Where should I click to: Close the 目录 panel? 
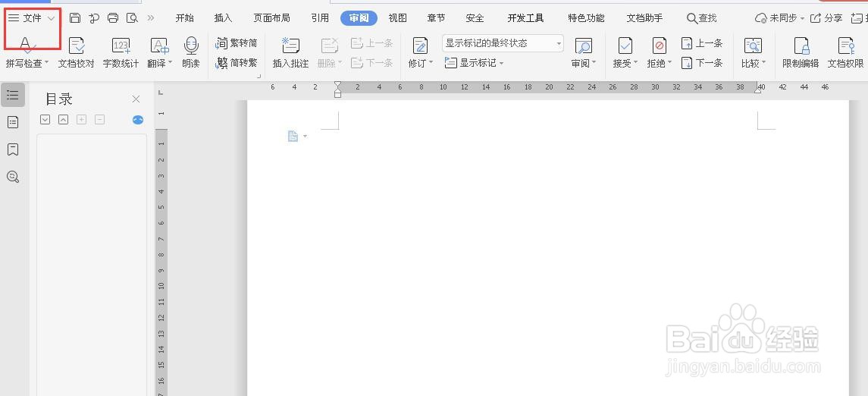pyautogui.click(x=136, y=99)
